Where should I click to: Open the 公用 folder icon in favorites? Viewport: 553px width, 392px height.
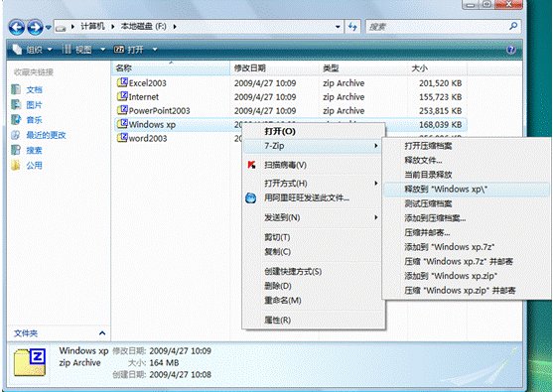16,166
